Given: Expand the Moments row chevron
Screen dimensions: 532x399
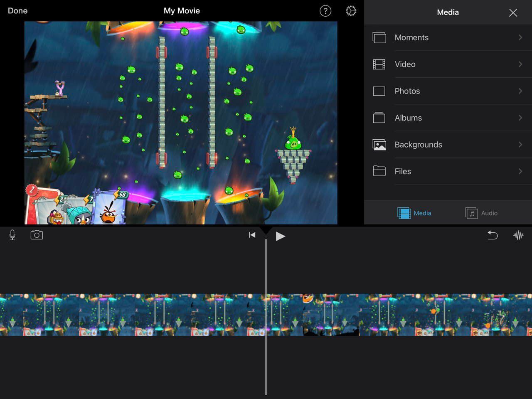Looking at the screenshot, I should click(x=520, y=37).
